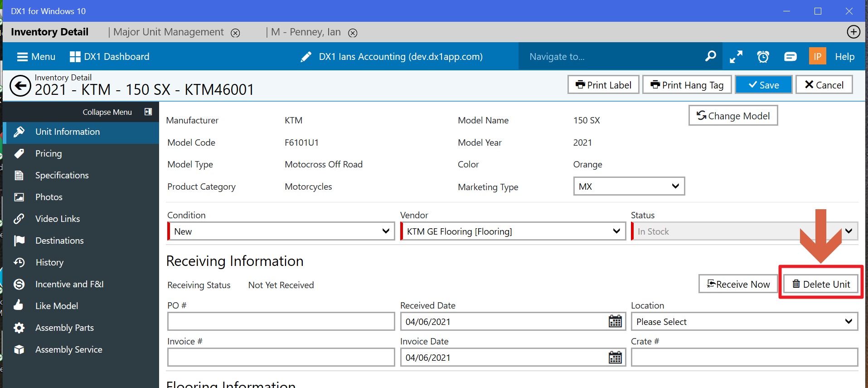
Task: Open the Received Date calendar picker
Action: [615, 321]
